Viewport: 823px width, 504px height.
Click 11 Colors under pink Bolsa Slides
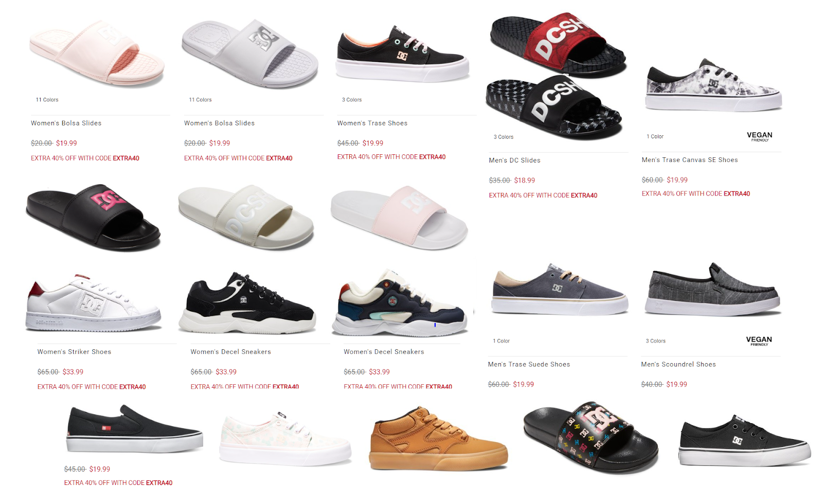click(x=47, y=100)
